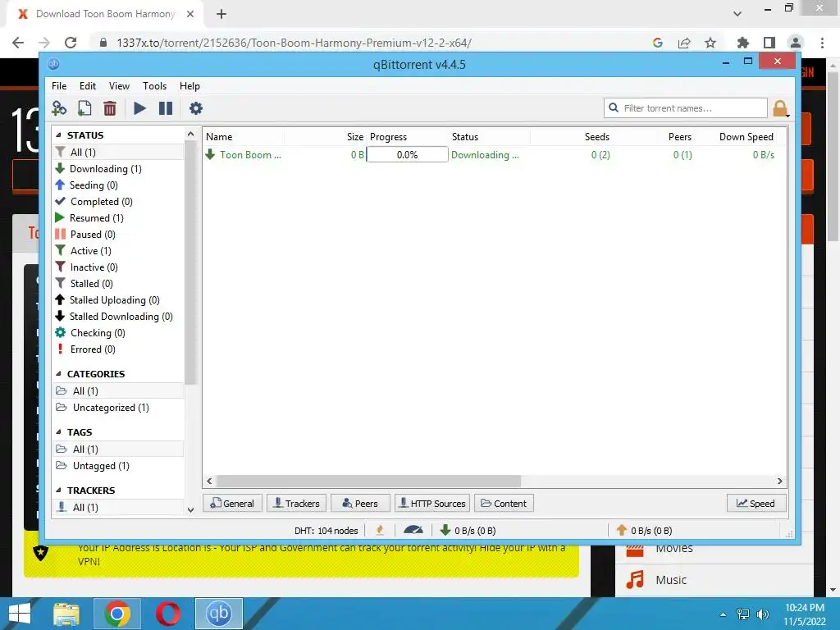Sort by the Size column header
The image size is (840, 630).
(x=325, y=137)
